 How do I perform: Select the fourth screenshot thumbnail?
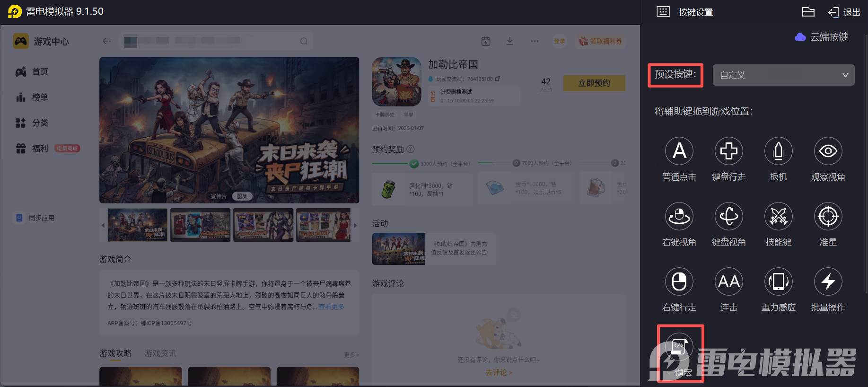click(324, 225)
